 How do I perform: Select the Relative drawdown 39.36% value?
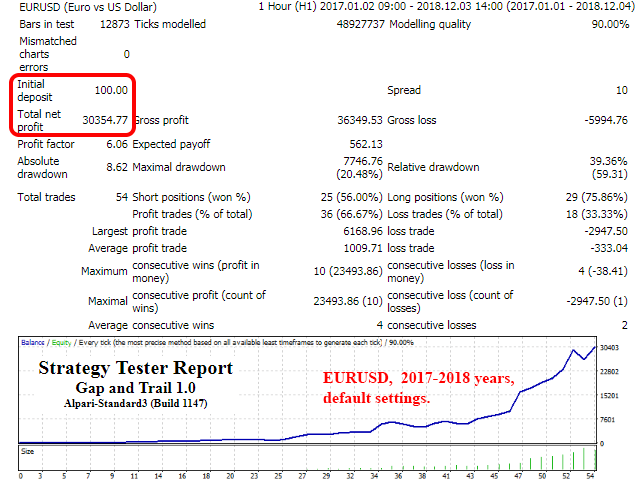pos(606,161)
